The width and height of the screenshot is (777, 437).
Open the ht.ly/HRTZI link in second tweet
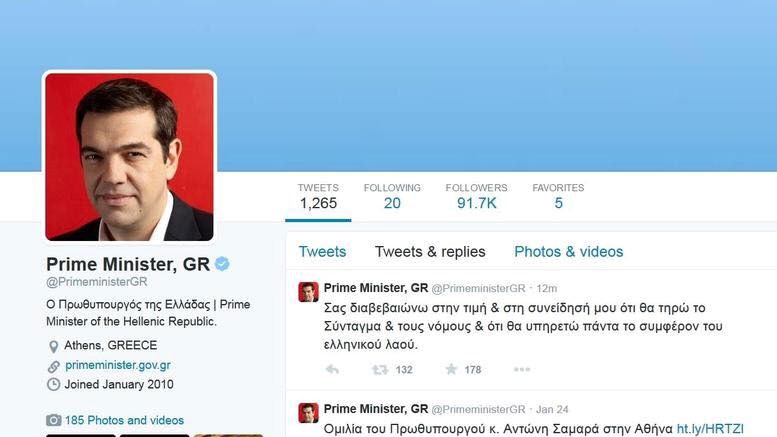coord(710,429)
